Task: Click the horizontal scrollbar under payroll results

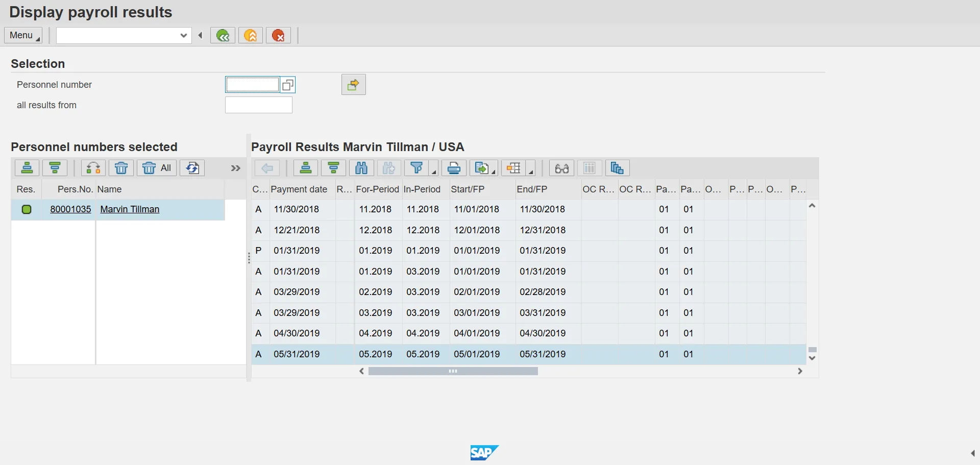Action: [x=453, y=371]
